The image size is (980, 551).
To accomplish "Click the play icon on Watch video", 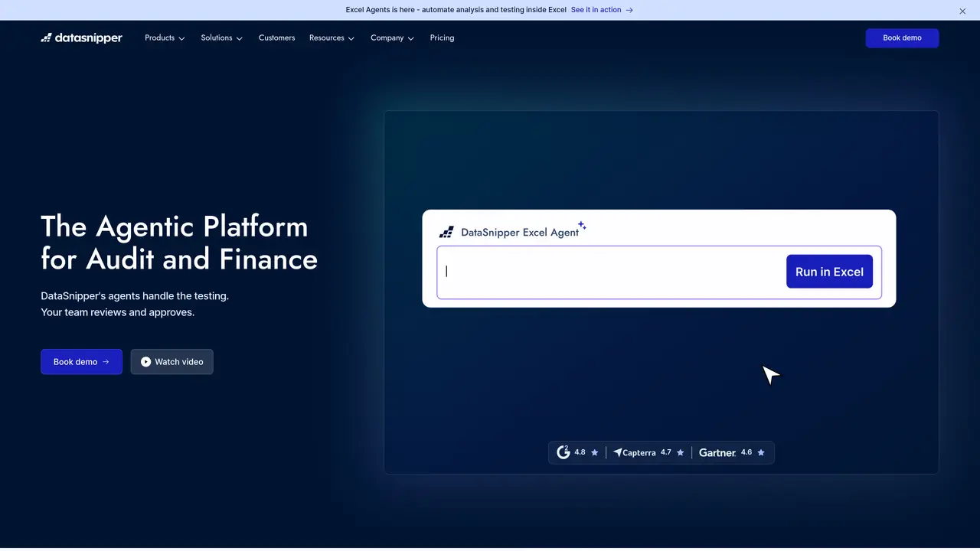I will click(x=145, y=362).
